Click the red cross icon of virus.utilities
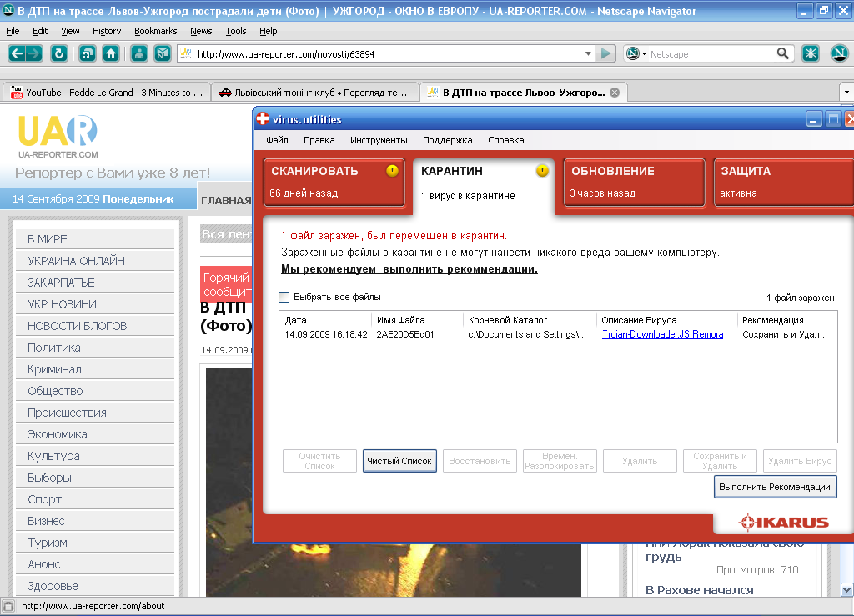Image resolution: width=854 pixels, height=616 pixels. coord(263,118)
